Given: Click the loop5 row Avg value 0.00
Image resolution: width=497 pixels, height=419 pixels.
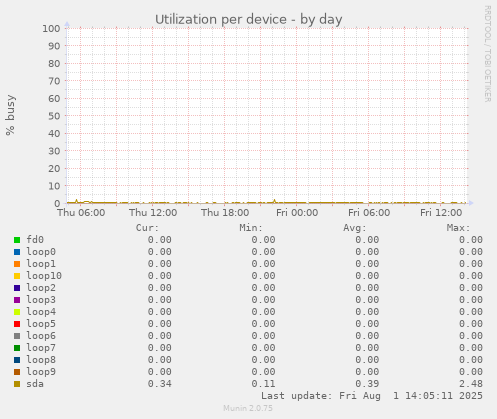Looking at the screenshot, I should click(x=367, y=324).
